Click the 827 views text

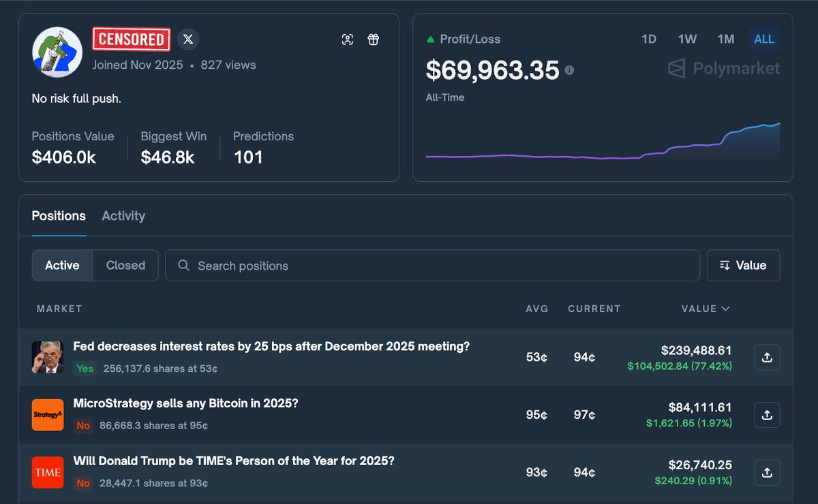click(228, 65)
